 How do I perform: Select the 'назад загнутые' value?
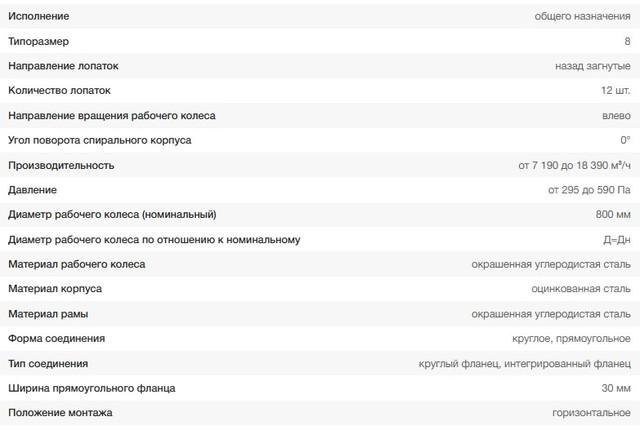(593, 66)
